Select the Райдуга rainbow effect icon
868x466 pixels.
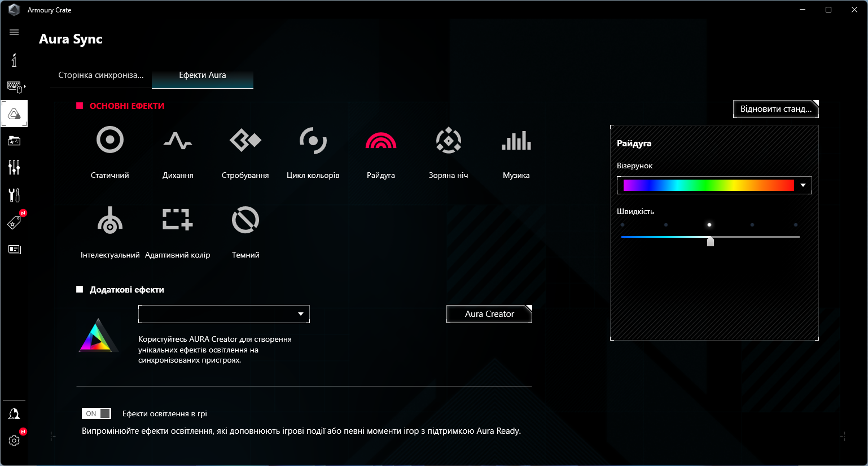381,140
